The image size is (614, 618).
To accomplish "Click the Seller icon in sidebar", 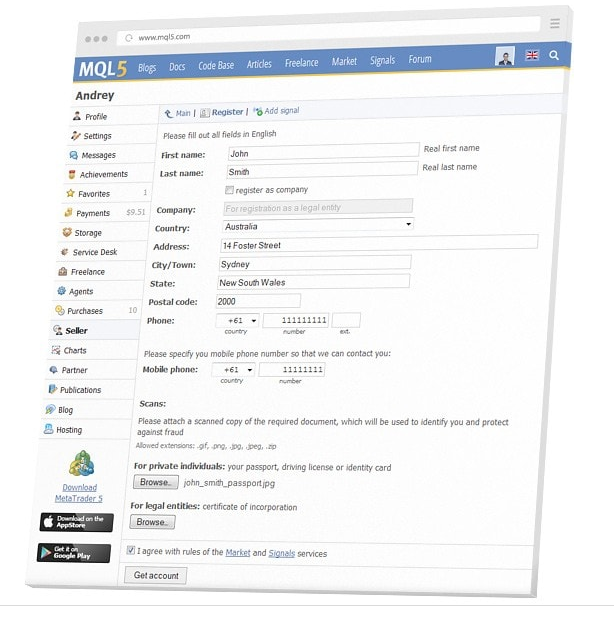I will click(58, 330).
